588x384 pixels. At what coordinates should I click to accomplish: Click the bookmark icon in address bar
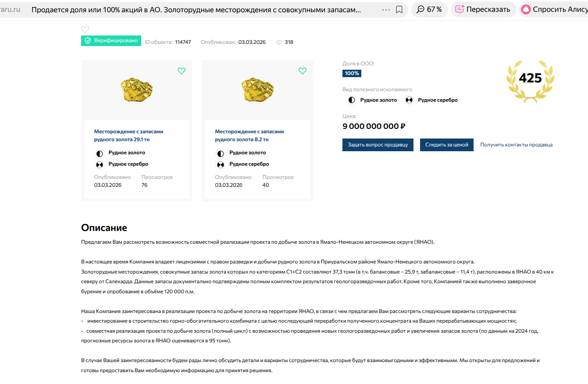click(399, 10)
